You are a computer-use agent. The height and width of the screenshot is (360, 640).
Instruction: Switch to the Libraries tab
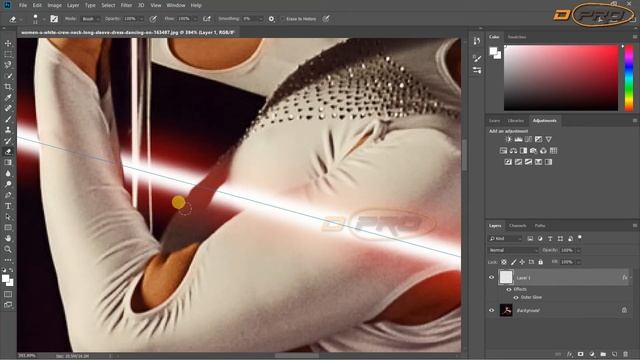[x=516, y=121]
